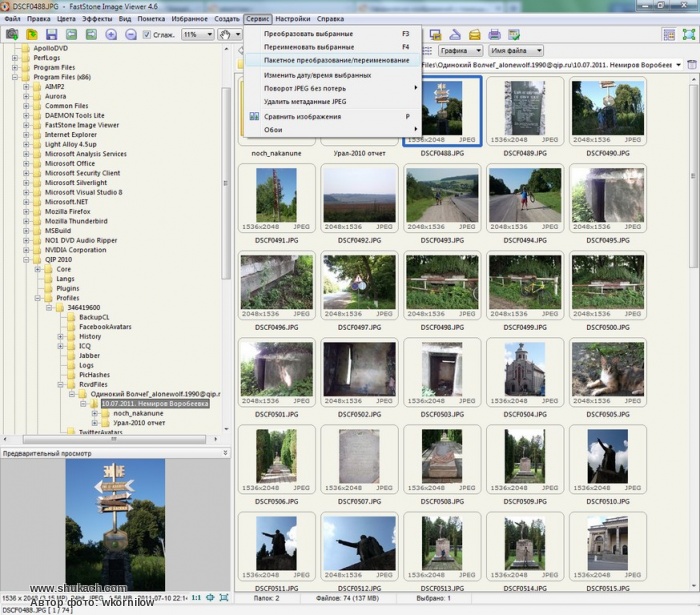Select the FacebookAvatars folder in tree
This screenshot has width=700, height=615.
105,327
